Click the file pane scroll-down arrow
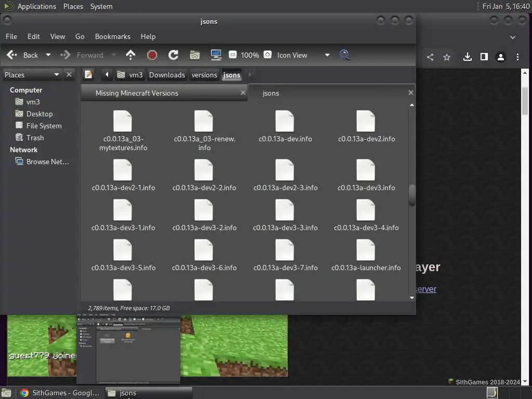Image resolution: width=532 pixels, height=399 pixels. coord(412,298)
